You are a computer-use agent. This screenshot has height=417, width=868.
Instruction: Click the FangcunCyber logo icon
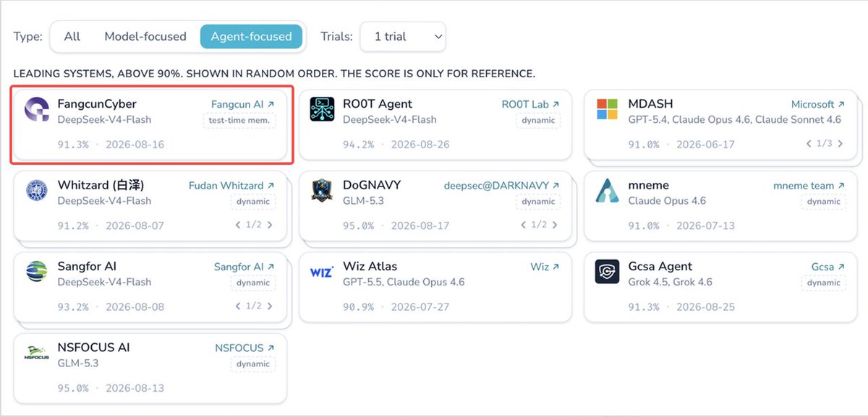(36, 109)
